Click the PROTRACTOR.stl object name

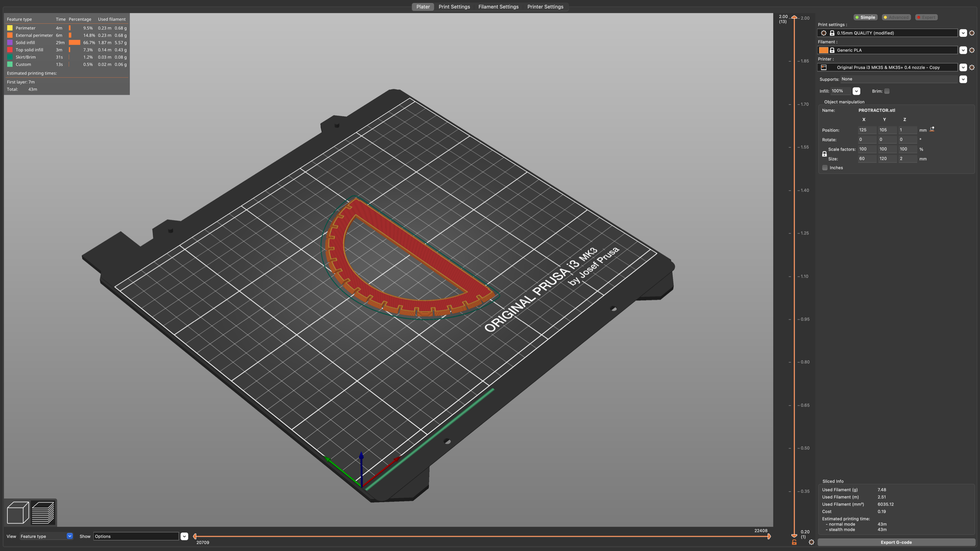(877, 110)
